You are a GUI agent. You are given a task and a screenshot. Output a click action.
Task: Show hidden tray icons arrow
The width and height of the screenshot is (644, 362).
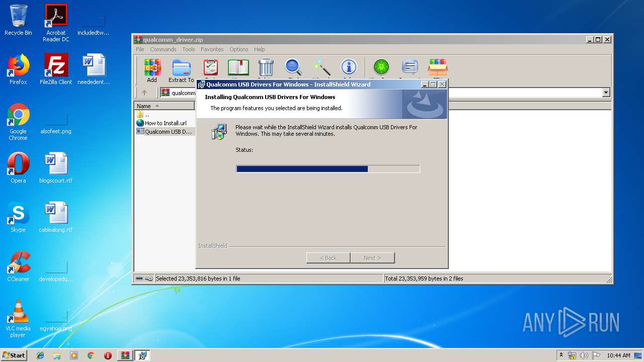[x=561, y=355]
